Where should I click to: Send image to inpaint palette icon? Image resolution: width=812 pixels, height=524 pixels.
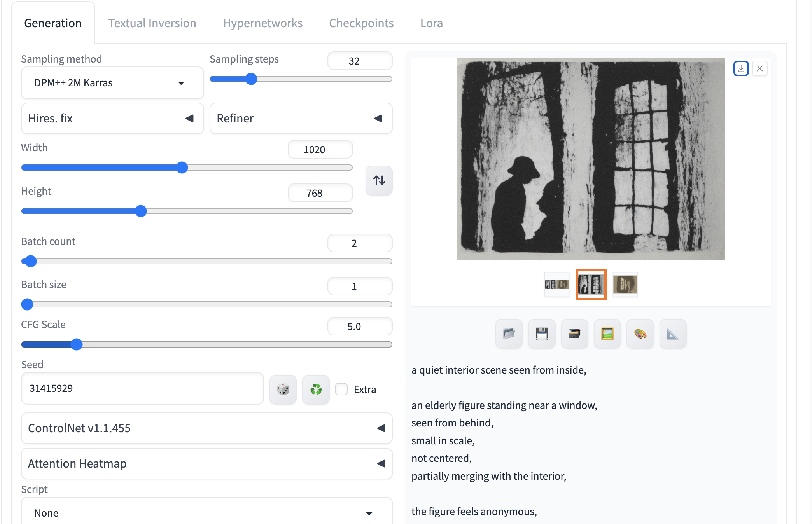640,334
